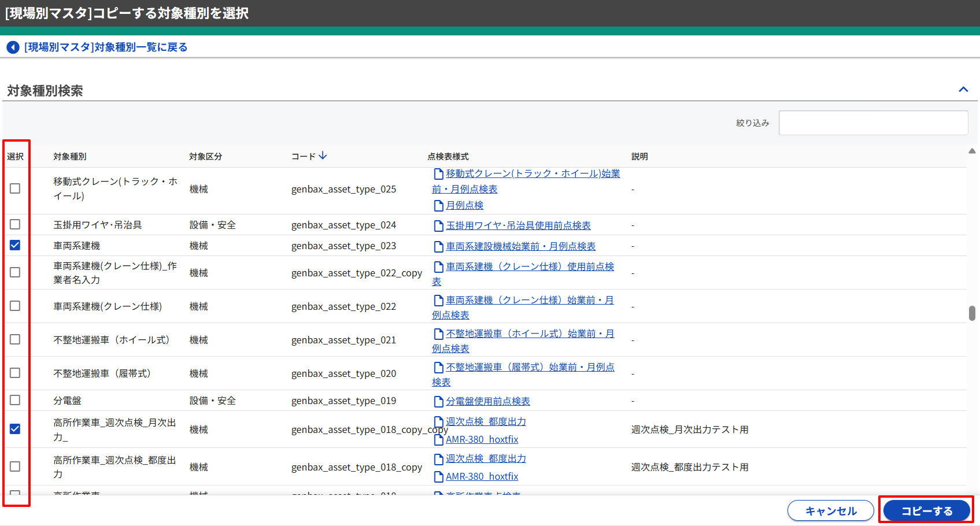Collapse the 対象種別検索 section chevron
This screenshot has height=526, width=980.
click(963, 90)
